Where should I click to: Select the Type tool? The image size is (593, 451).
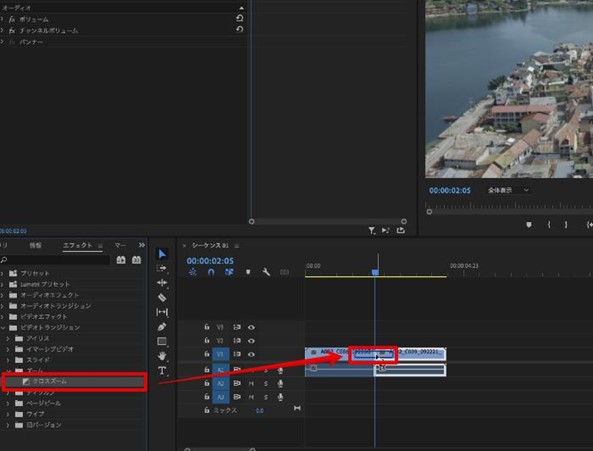click(162, 370)
